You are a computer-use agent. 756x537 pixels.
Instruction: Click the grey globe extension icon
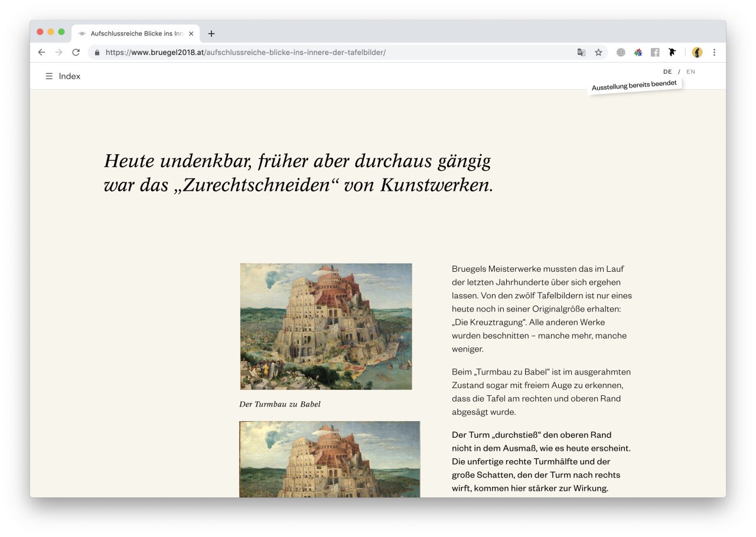[621, 52]
